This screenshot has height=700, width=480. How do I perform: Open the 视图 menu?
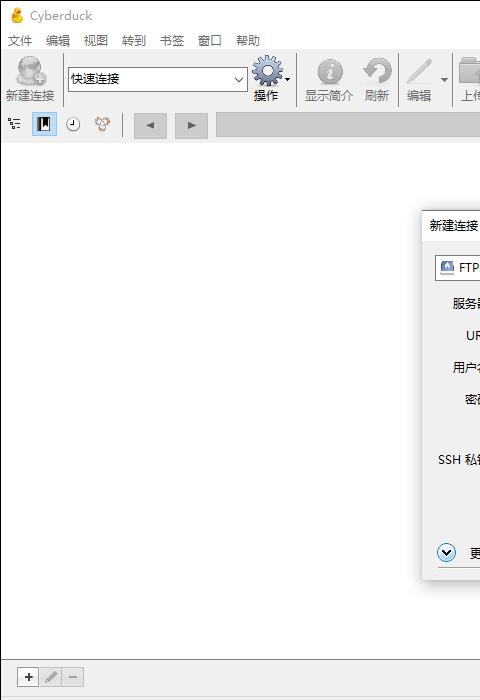pos(96,41)
